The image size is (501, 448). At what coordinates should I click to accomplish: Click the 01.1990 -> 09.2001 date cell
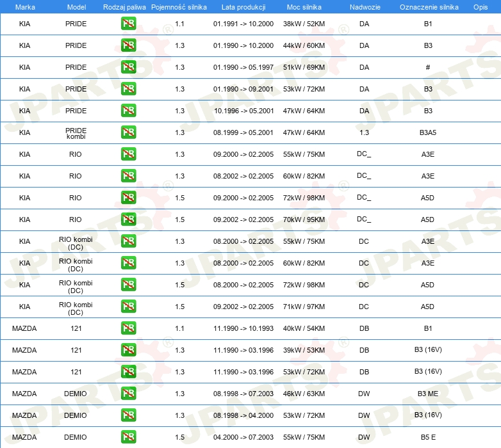[x=243, y=89]
